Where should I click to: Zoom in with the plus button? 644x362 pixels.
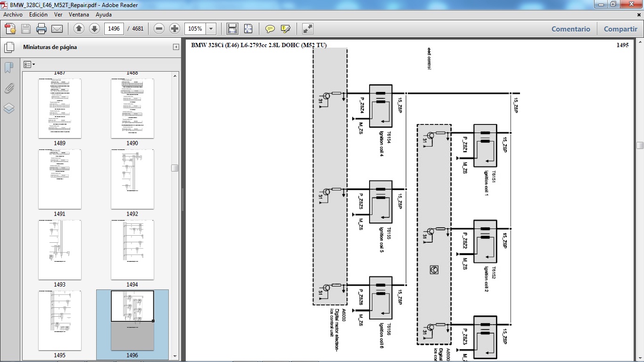[x=174, y=29]
